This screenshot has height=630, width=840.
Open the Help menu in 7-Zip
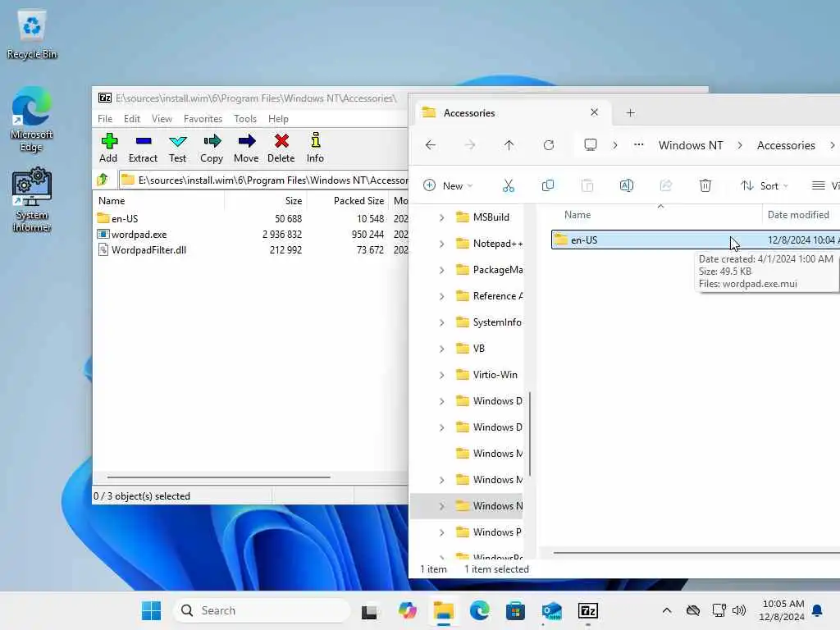pyautogui.click(x=278, y=119)
